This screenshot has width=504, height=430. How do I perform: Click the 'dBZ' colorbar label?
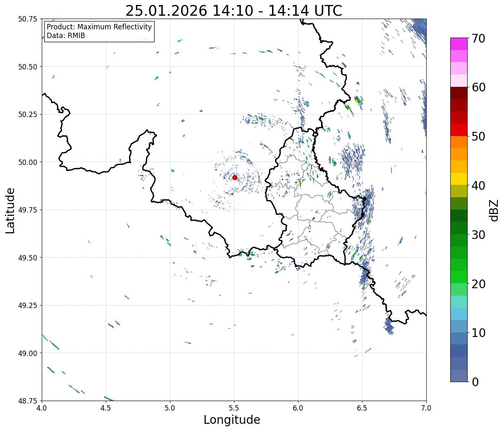[494, 210]
